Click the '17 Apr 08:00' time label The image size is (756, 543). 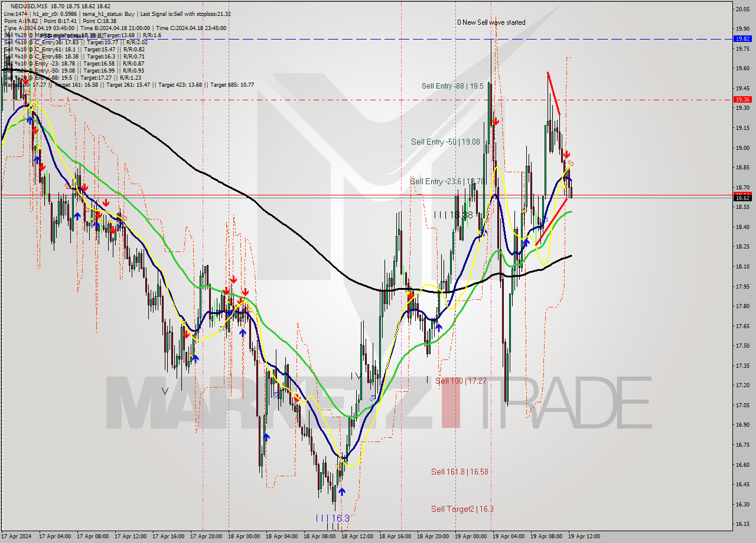point(93,537)
